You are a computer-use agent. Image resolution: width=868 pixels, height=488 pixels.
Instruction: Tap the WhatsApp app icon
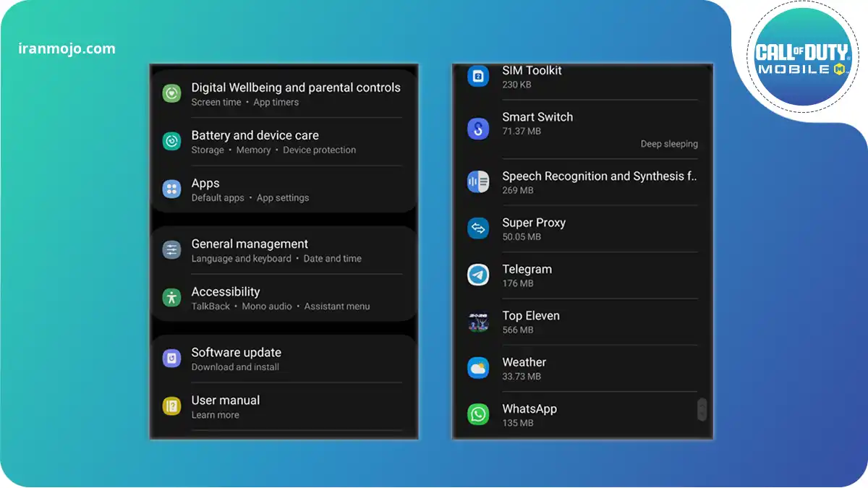(x=478, y=414)
